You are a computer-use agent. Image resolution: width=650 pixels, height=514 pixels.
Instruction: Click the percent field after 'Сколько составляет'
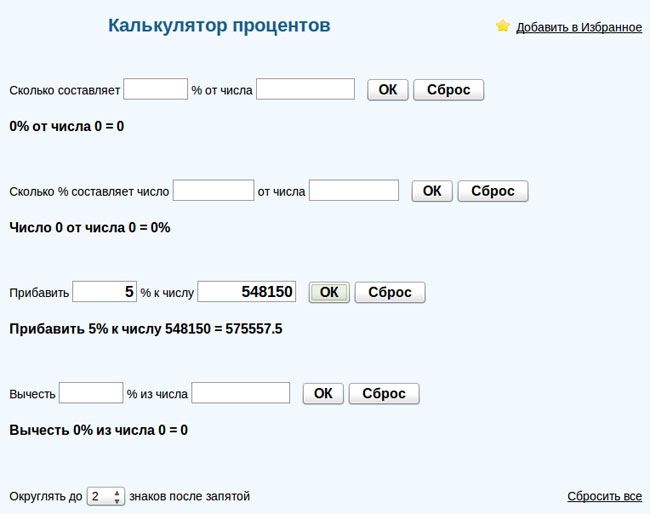[x=156, y=89]
